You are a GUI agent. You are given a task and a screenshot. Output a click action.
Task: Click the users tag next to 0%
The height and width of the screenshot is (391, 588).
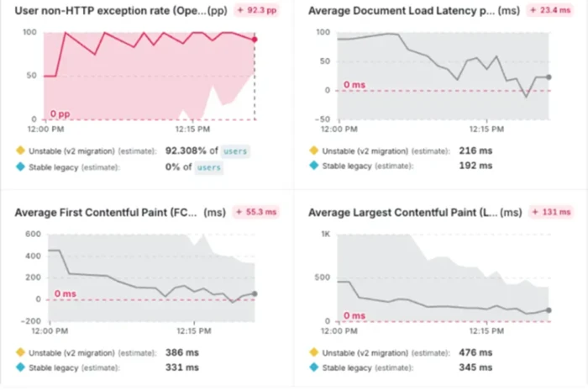tap(209, 167)
